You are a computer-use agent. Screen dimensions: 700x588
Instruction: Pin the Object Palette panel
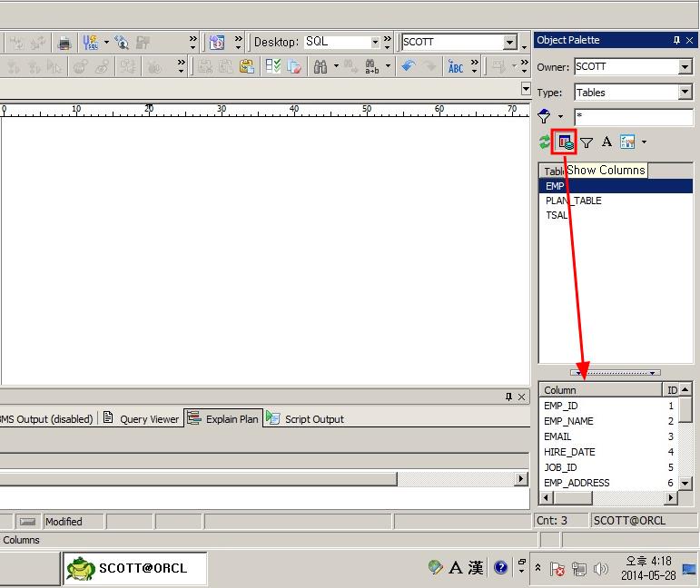tap(676, 40)
